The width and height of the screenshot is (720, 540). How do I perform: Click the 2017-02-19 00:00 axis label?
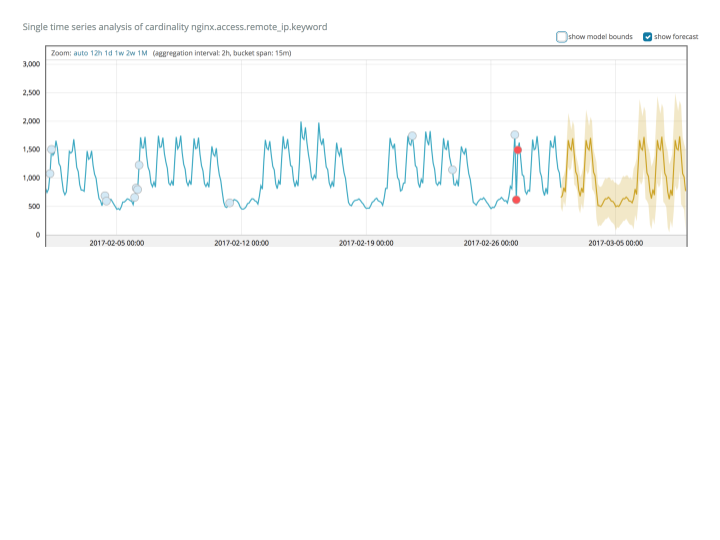(x=366, y=243)
